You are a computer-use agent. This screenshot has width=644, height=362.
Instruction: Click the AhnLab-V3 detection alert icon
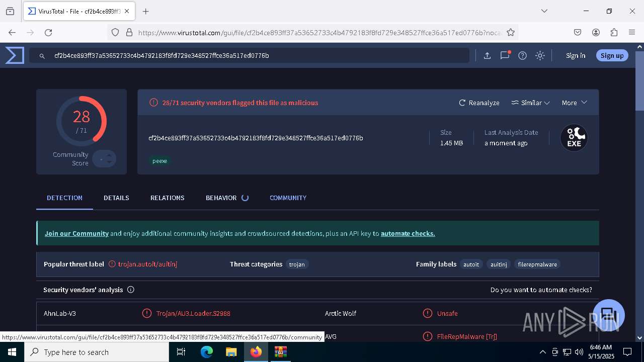147,313
